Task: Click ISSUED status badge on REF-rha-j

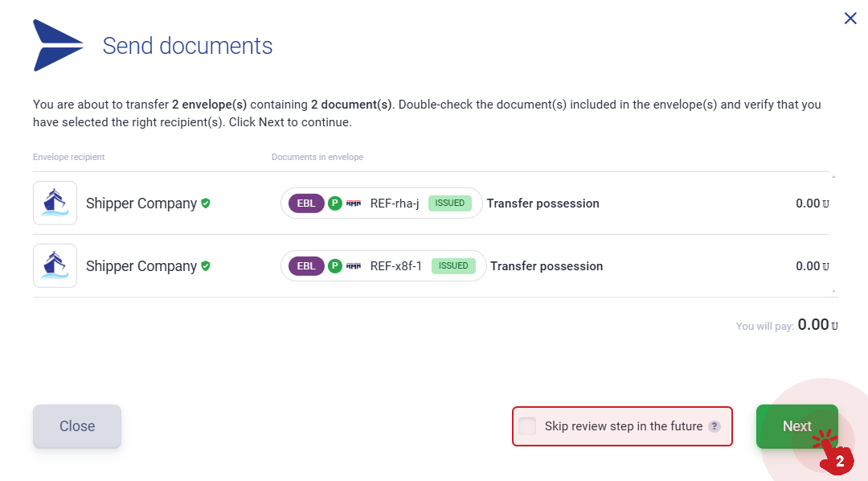Action: [x=449, y=203]
